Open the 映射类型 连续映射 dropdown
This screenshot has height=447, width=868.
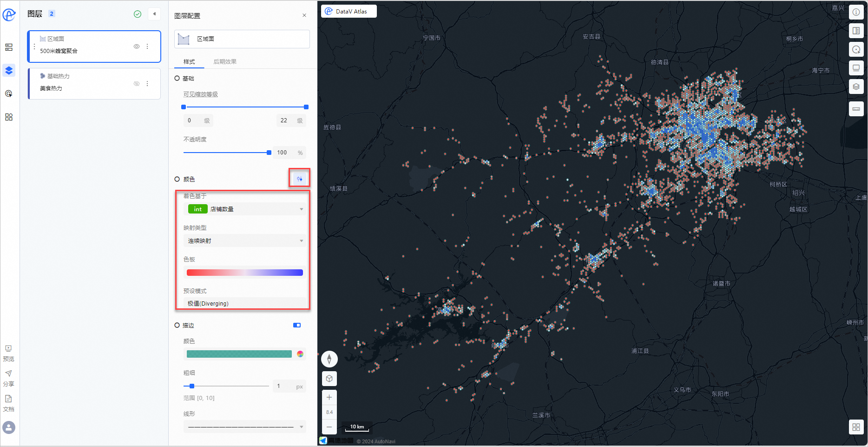(x=245, y=240)
